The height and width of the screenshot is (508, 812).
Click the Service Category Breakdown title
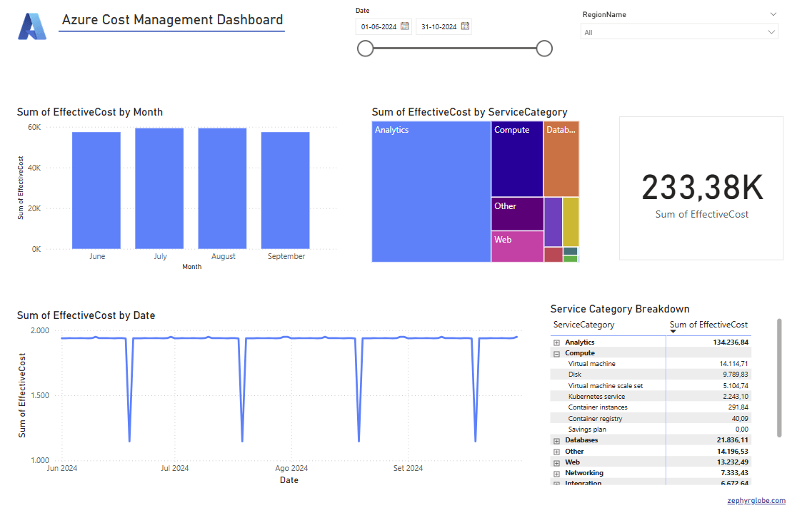click(620, 309)
